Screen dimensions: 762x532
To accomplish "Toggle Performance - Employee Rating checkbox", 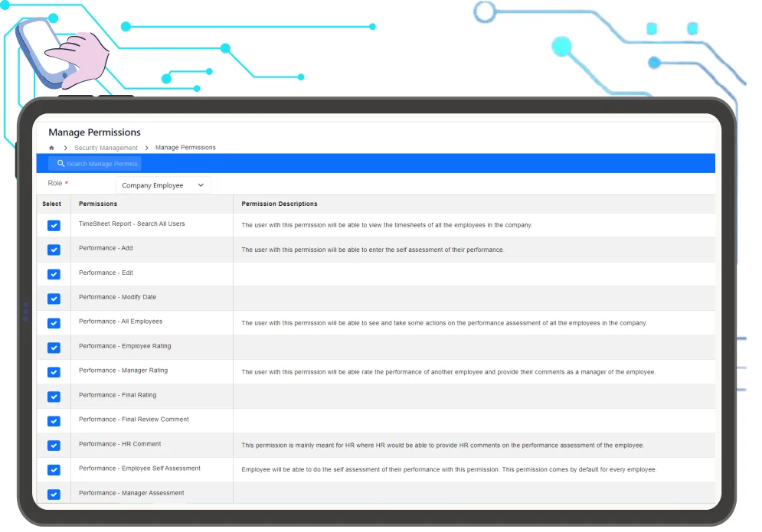I will coord(54,348).
